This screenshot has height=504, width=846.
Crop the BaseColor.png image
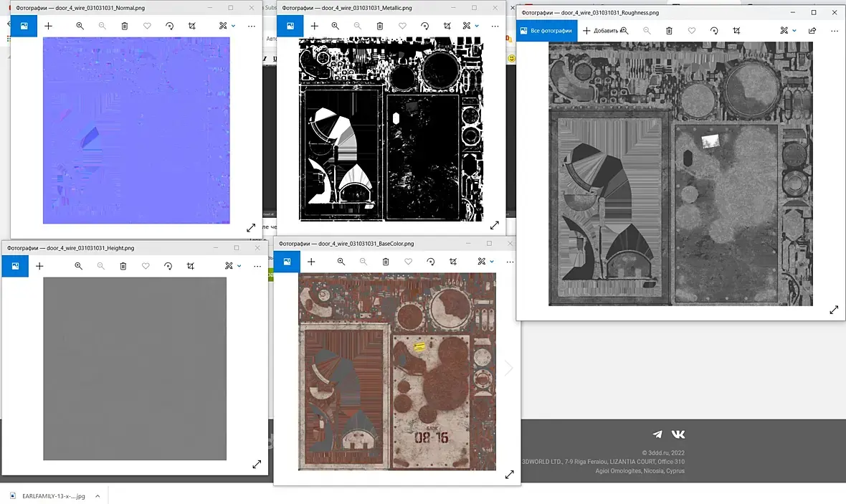pos(453,262)
